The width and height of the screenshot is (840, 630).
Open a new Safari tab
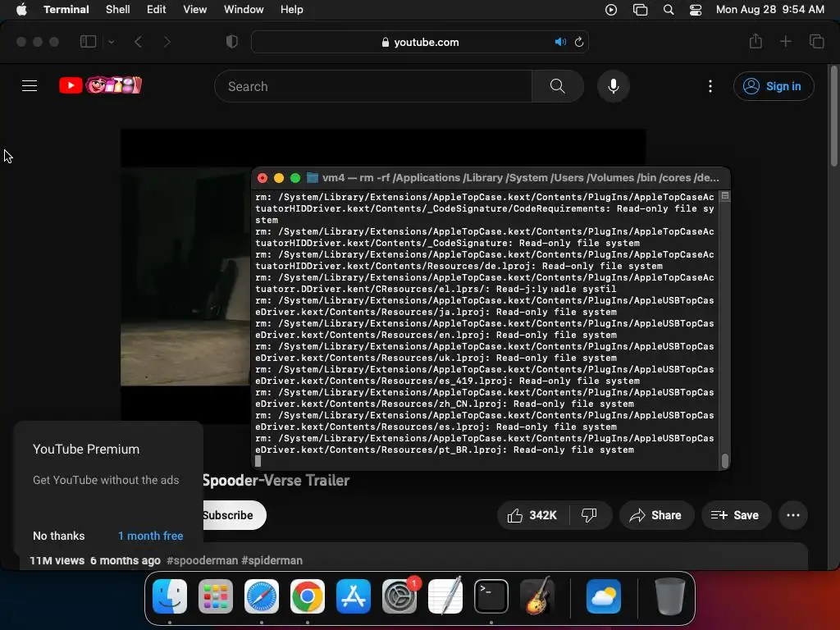pos(785,41)
